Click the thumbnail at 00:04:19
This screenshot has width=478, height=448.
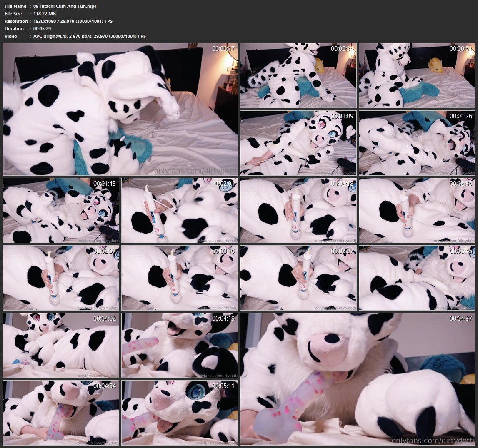click(x=180, y=345)
